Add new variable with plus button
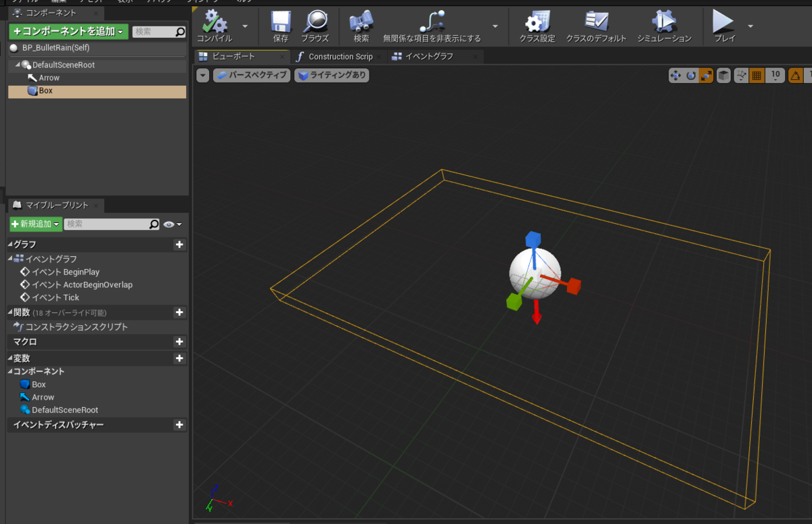The width and height of the screenshot is (812, 524). pyautogui.click(x=179, y=358)
